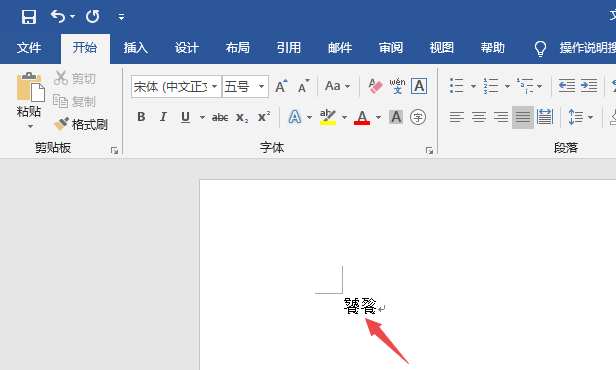Open the 文件 menu tab
616x370 pixels.
pyautogui.click(x=29, y=48)
